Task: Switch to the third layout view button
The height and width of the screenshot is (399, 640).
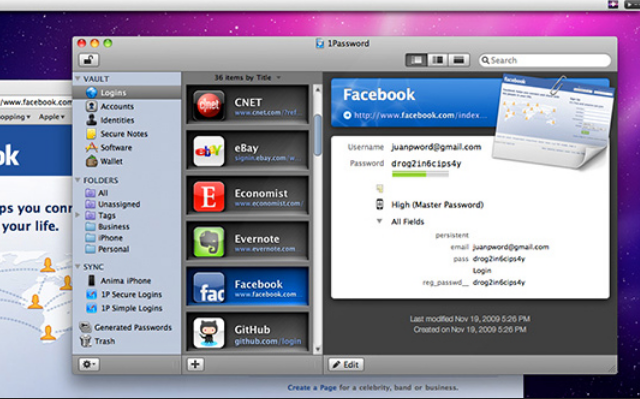Action: pyautogui.click(x=459, y=60)
